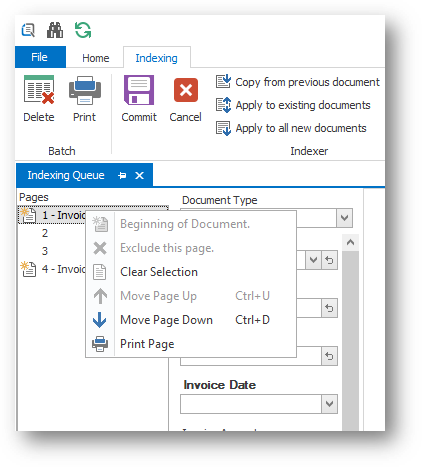Screen dimensions: 422x467
Task: Open the binoculars search icon
Action: 55,30
